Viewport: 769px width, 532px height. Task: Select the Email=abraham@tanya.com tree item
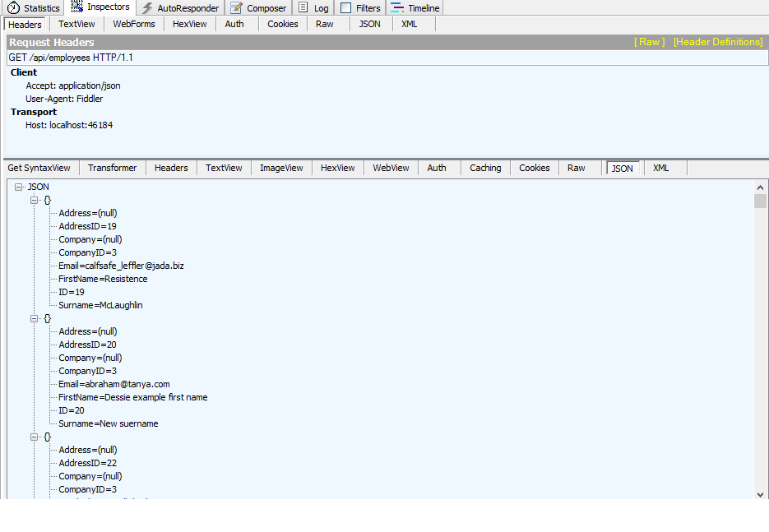click(113, 384)
